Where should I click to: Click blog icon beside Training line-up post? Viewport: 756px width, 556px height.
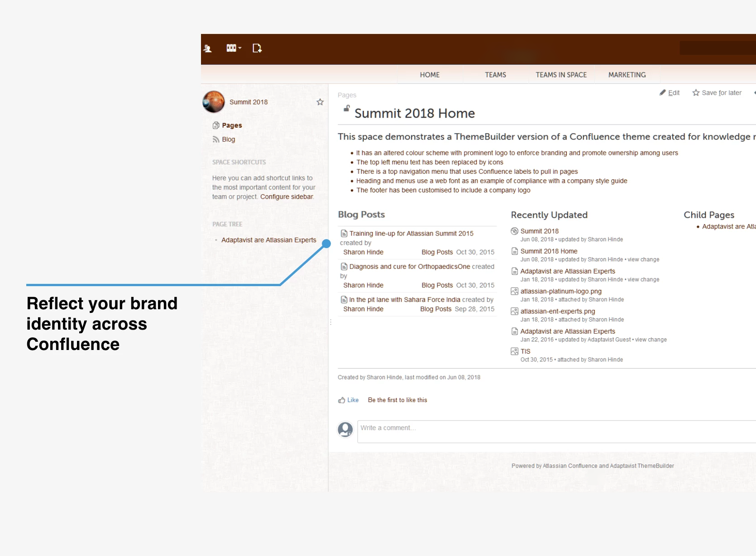[344, 234]
